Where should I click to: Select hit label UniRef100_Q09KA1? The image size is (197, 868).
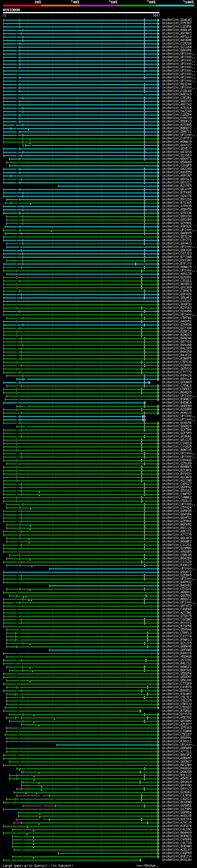(177, 436)
